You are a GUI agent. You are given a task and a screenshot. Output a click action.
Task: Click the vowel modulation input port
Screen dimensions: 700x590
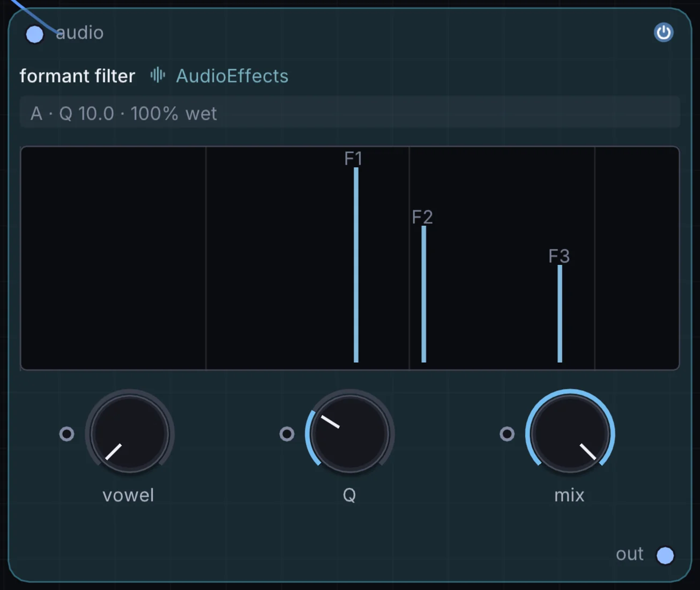click(x=66, y=434)
